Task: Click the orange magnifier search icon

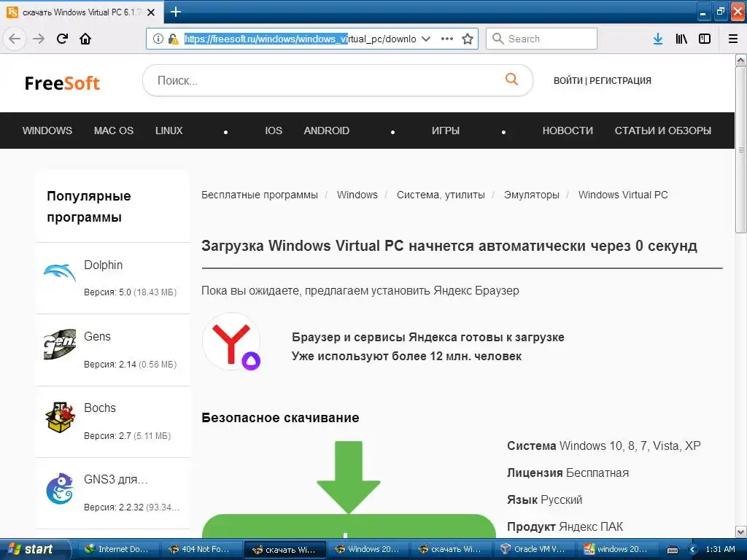Action: [511, 79]
